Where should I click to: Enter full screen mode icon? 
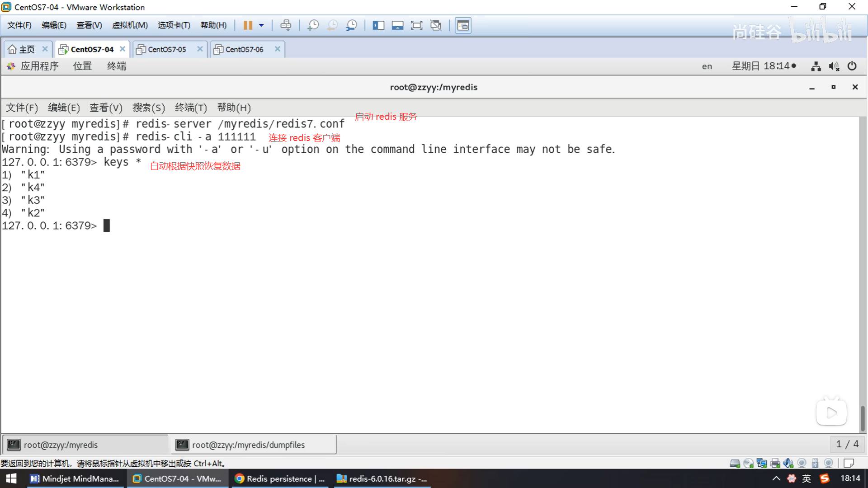pyautogui.click(x=416, y=25)
